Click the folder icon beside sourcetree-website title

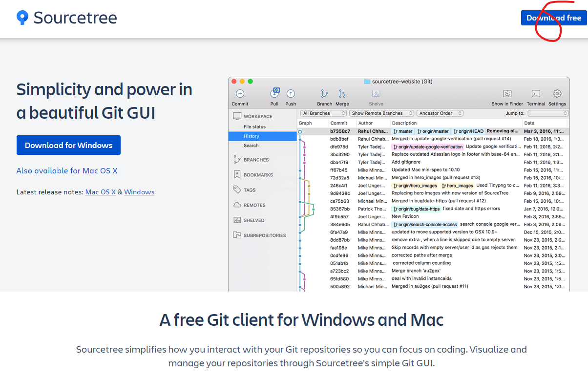click(367, 82)
